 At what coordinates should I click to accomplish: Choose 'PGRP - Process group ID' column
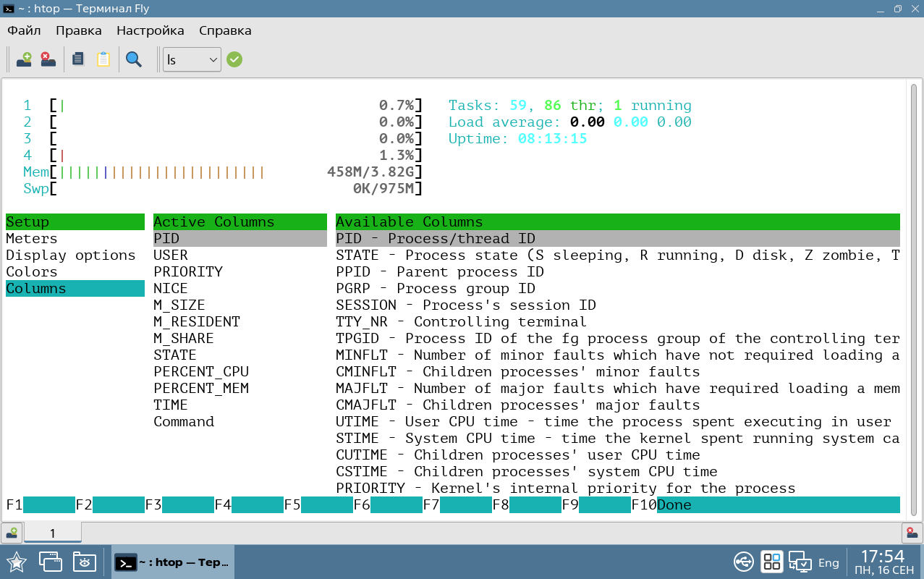[618, 289]
